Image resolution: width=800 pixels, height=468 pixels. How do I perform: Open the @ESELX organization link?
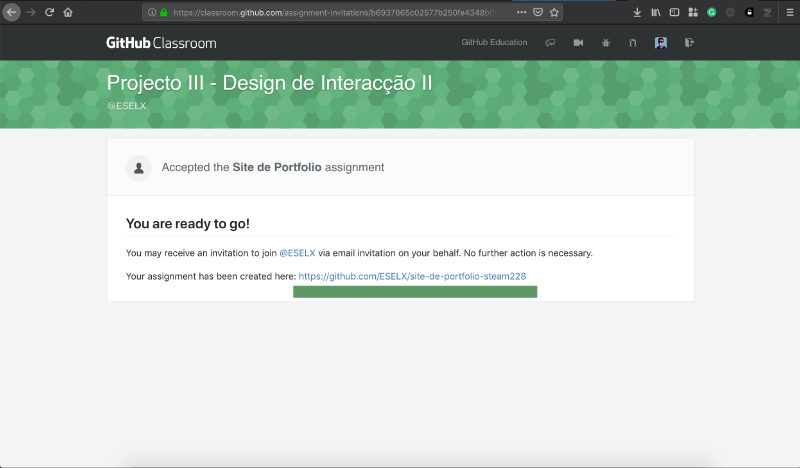(297, 253)
